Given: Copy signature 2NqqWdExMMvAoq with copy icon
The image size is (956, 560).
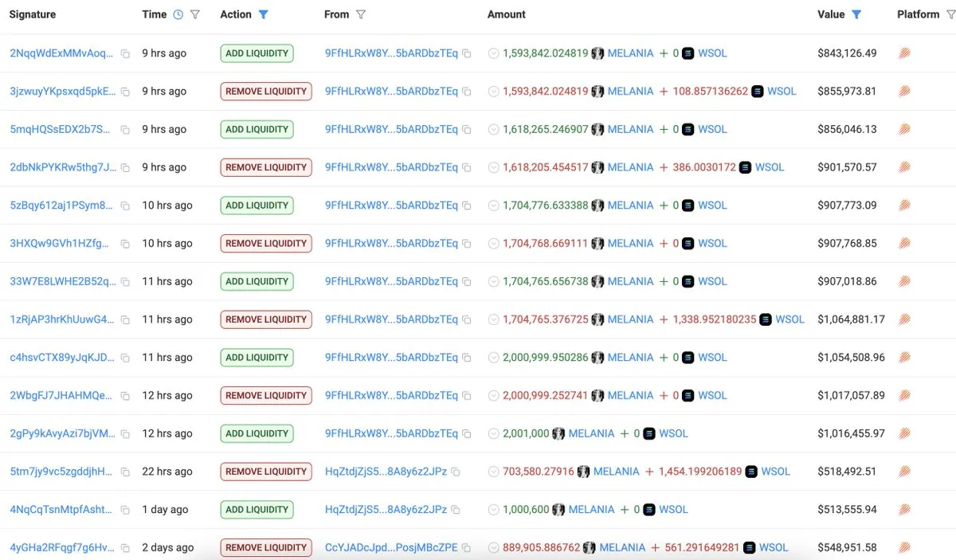Looking at the screenshot, I should pos(125,53).
